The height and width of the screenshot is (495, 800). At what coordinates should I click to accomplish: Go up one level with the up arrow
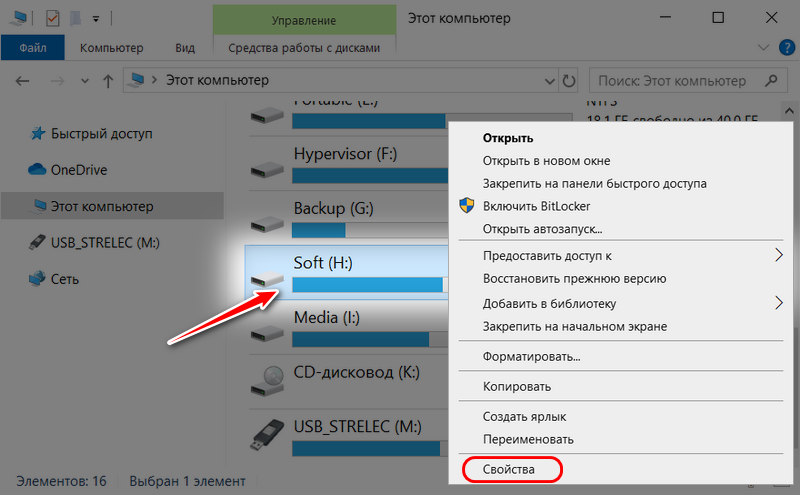107,80
